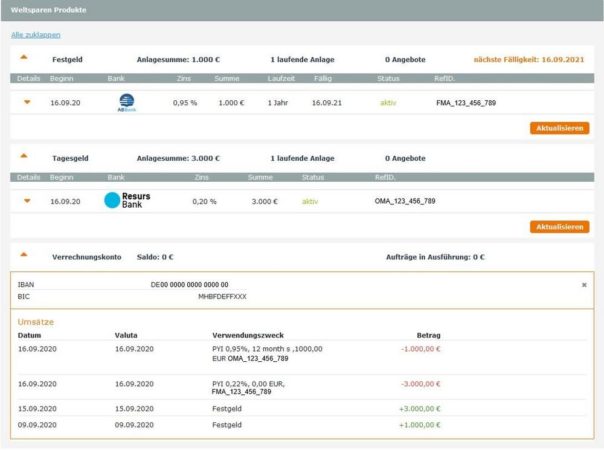This screenshot has height=450, width=604.
Task: Click the +3.000,00 € transaction amount
Action: 420,409
